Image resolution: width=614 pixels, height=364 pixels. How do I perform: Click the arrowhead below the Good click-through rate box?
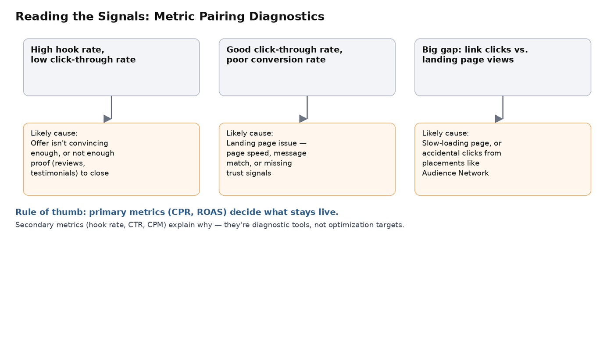(x=303, y=119)
